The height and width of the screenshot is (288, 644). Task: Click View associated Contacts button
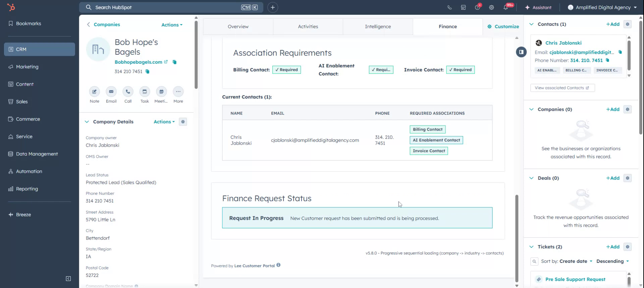click(x=562, y=88)
